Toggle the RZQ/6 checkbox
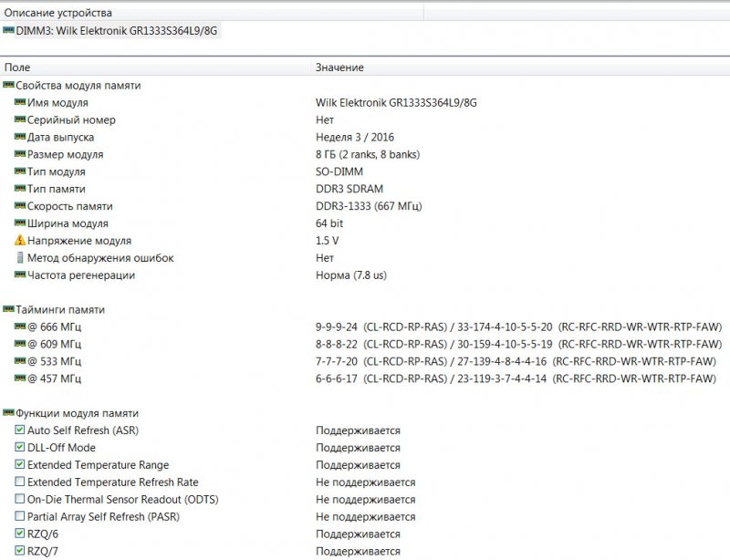This screenshot has width=730, height=560. click(20, 534)
